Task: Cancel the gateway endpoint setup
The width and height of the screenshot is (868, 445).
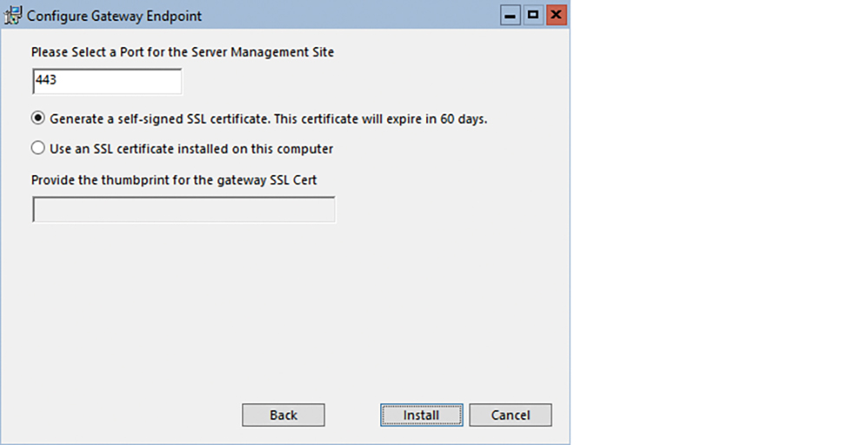Action: (510, 416)
